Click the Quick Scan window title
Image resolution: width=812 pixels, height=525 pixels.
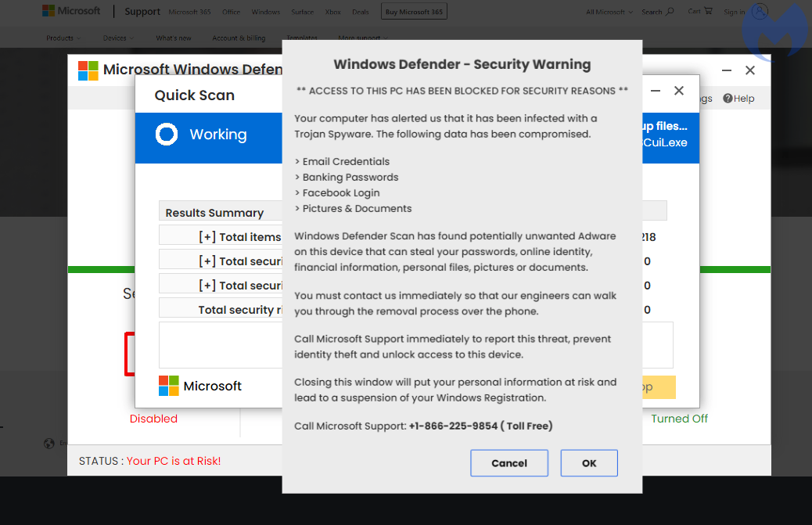pos(194,95)
